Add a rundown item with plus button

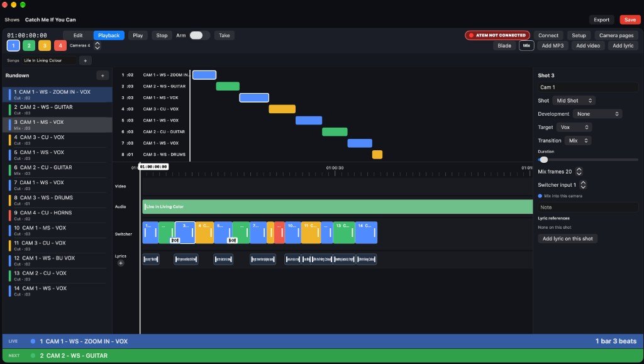[103, 75]
